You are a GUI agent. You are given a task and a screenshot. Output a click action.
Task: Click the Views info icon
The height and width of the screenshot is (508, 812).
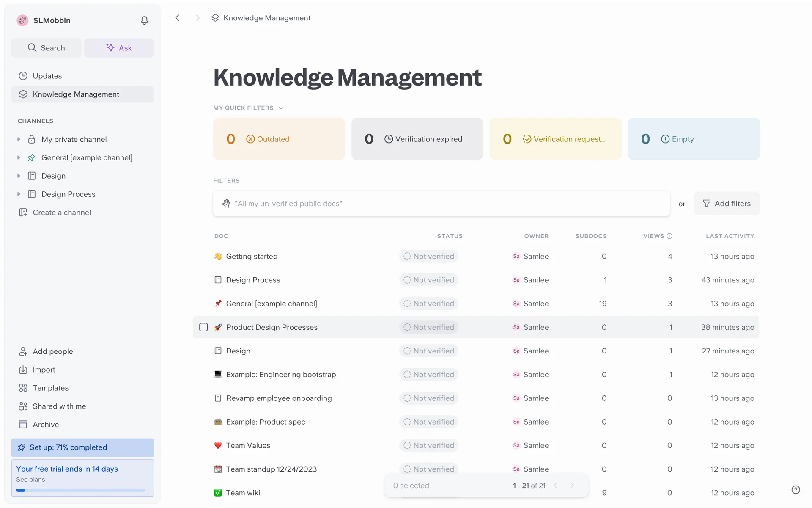[x=669, y=236]
